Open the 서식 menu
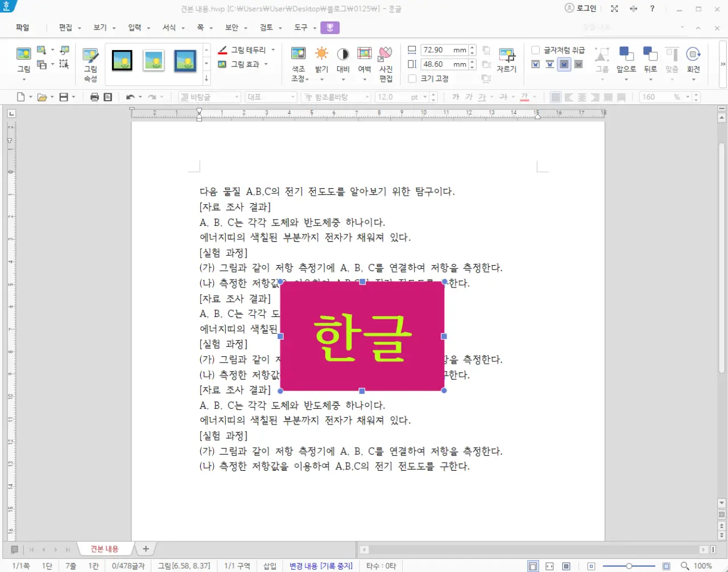 tap(169, 27)
